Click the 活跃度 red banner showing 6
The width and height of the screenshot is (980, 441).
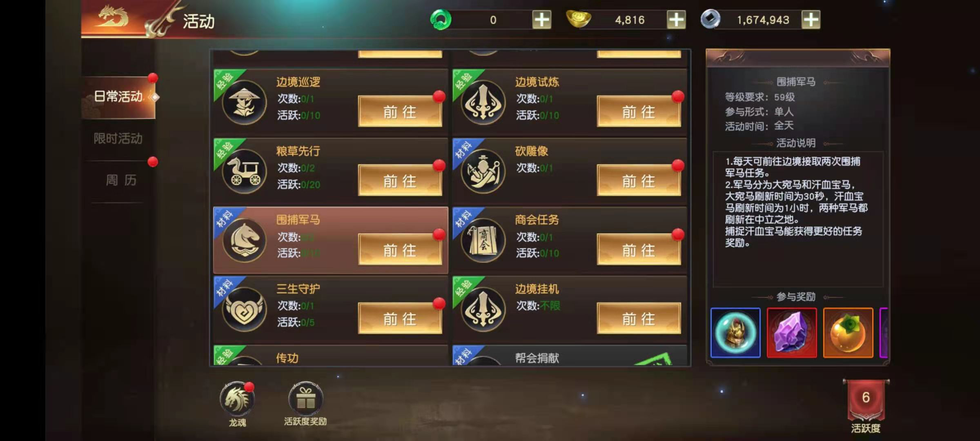pyautogui.click(x=866, y=400)
